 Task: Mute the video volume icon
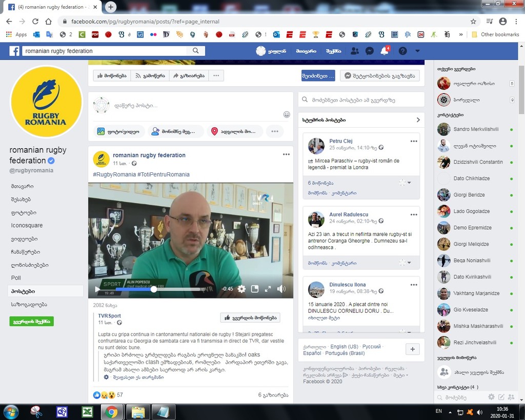(x=281, y=289)
